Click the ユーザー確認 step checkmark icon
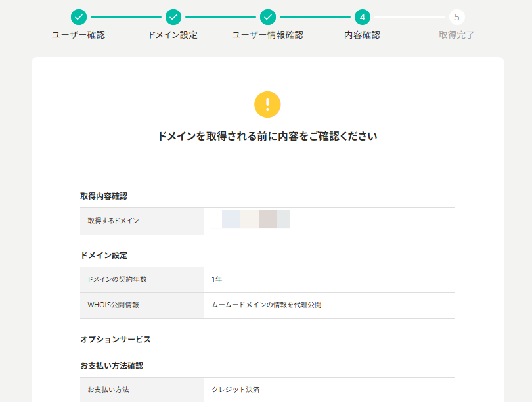 (x=78, y=17)
